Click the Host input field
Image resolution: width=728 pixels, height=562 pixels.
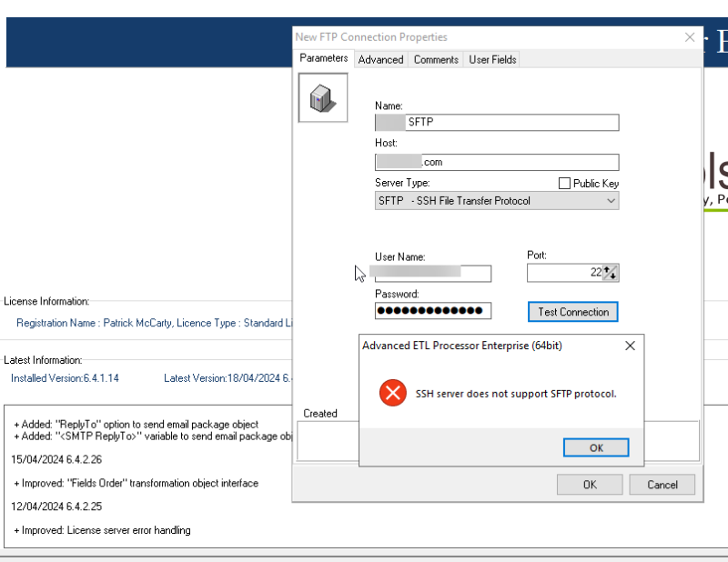[x=497, y=163]
